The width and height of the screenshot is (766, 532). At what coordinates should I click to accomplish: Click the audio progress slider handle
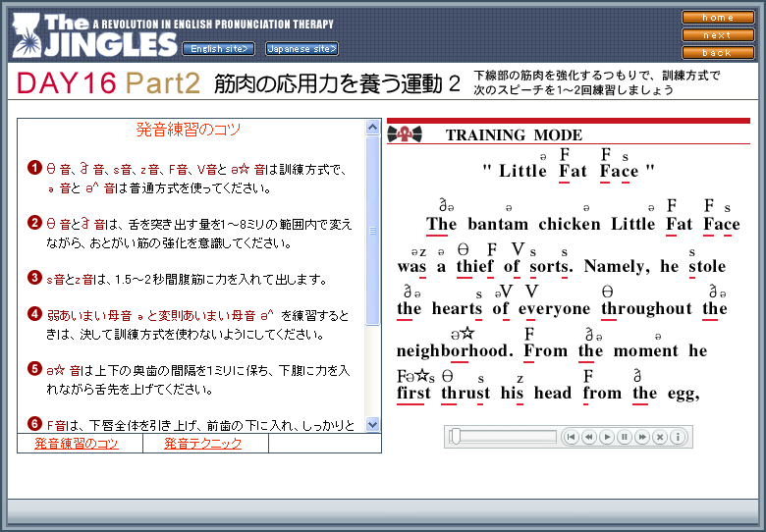tap(456, 437)
